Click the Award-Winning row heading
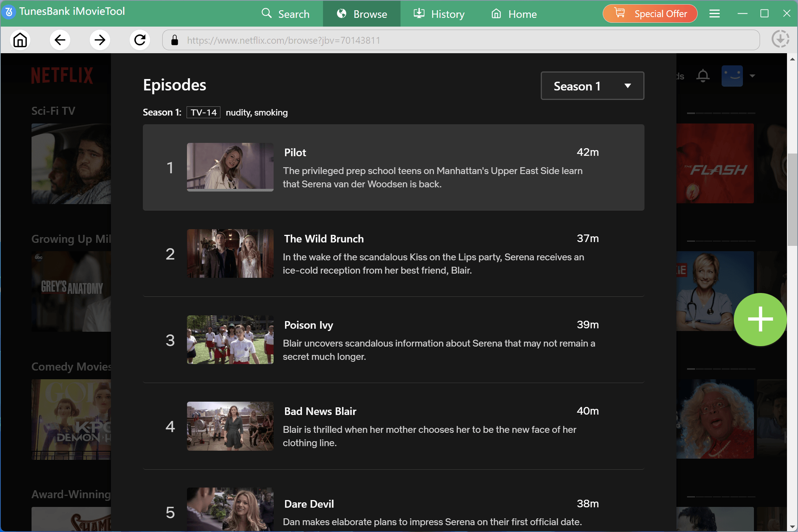The height and width of the screenshot is (532, 798). pyautogui.click(x=71, y=494)
